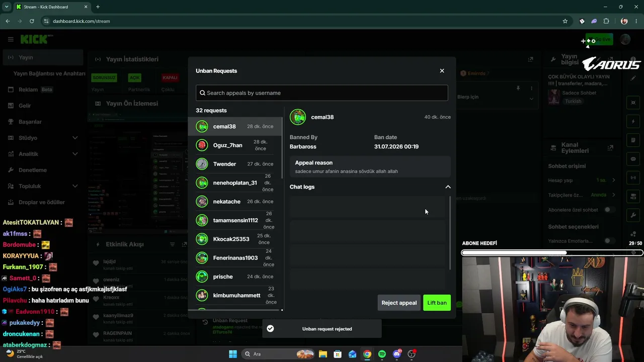Image resolution: width=644 pixels, height=362 pixels.
Task: Click the Chat logs vertical scrollbar
Action: (x=450, y=233)
